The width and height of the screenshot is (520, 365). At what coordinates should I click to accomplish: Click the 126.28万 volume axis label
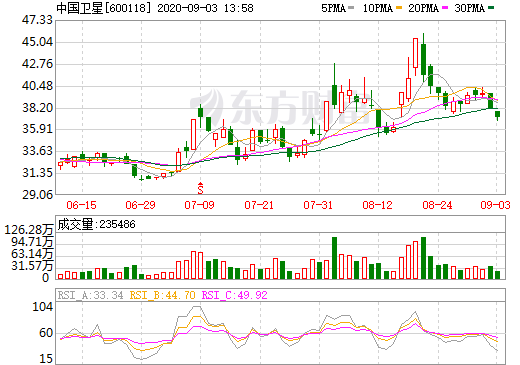tap(29, 230)
